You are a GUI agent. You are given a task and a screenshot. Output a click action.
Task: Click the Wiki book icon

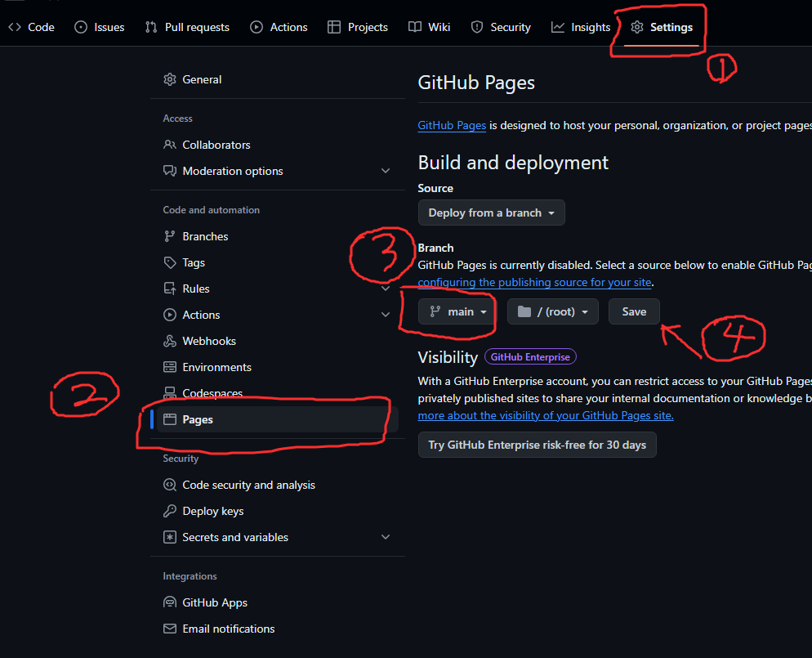tap(415, 27)
